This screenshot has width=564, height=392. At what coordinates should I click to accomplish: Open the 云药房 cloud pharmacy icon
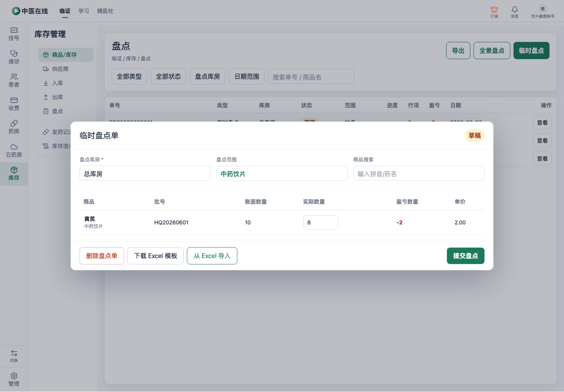click(14, 151)
